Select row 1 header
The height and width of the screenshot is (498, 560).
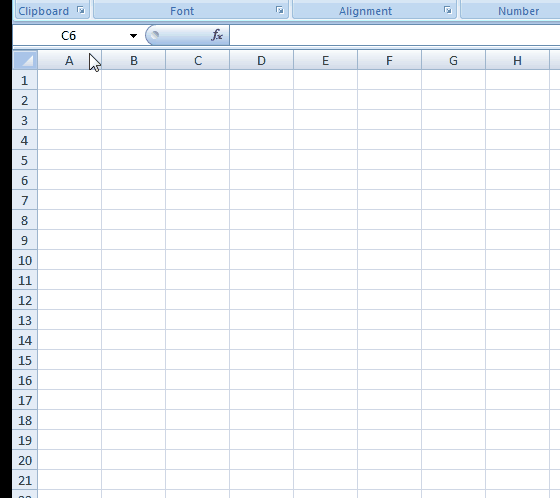click(25, 80)
